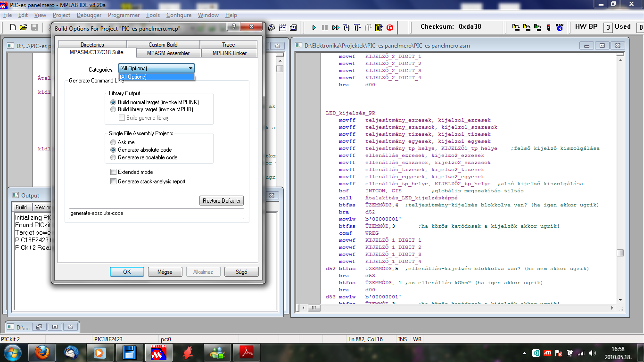Image resolution: width=644 pixels, height=362 pixels.
Task: Switch to the Directories tab
Action: tap(92, 45)
